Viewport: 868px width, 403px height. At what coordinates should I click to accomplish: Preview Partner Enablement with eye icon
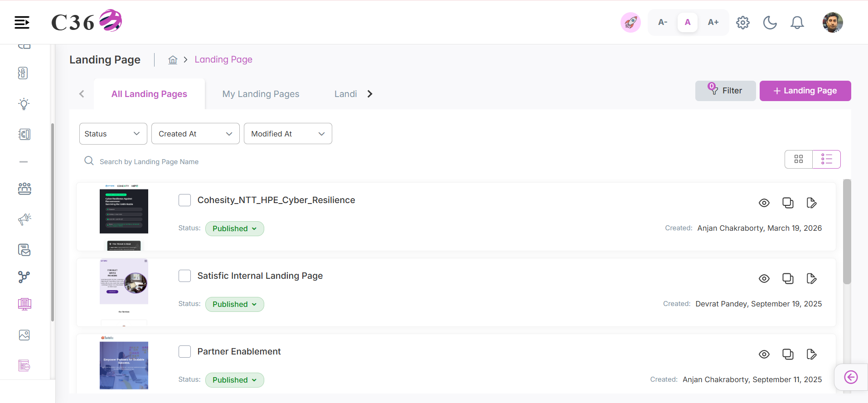click(764, 354)
